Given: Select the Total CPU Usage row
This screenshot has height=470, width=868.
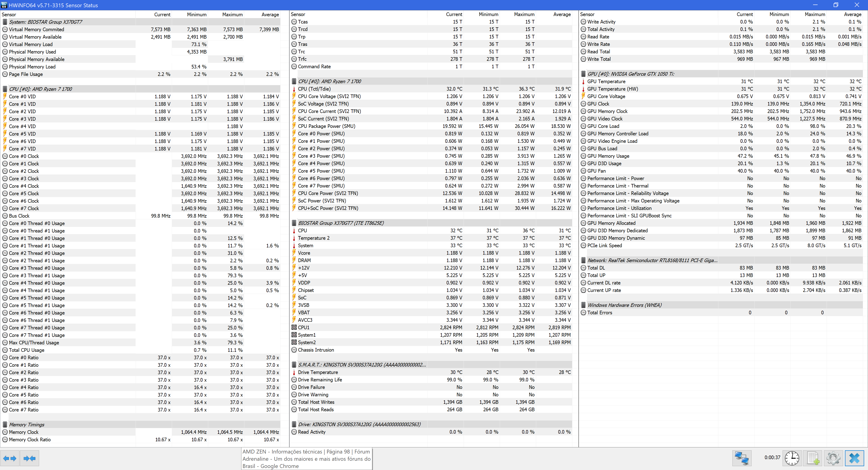Looking at the screenshot, I should 141,350.
